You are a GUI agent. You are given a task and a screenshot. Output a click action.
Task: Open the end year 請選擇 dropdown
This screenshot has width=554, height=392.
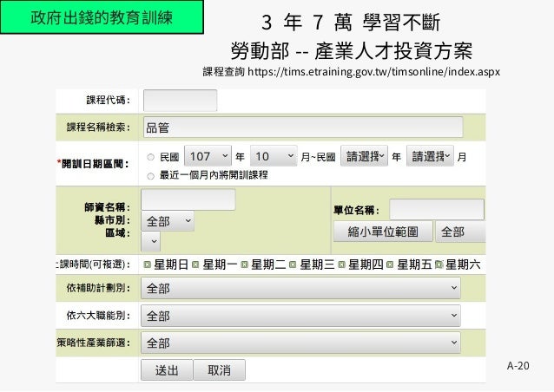(364, 155)
